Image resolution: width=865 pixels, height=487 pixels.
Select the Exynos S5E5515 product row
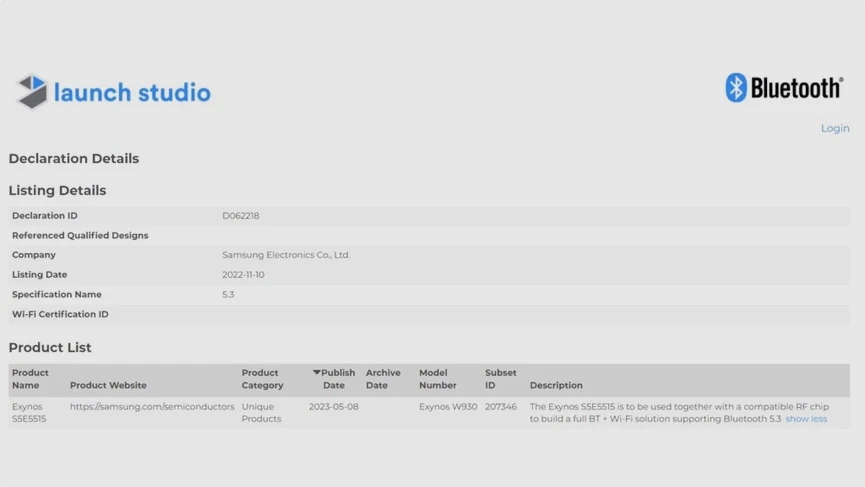coord(29,413)
